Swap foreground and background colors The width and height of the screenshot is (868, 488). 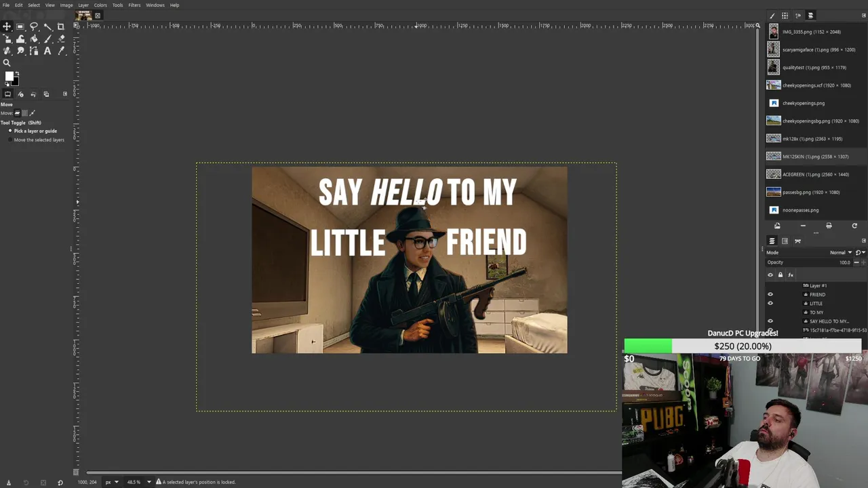pyautogui.click(x=17, y=73)
